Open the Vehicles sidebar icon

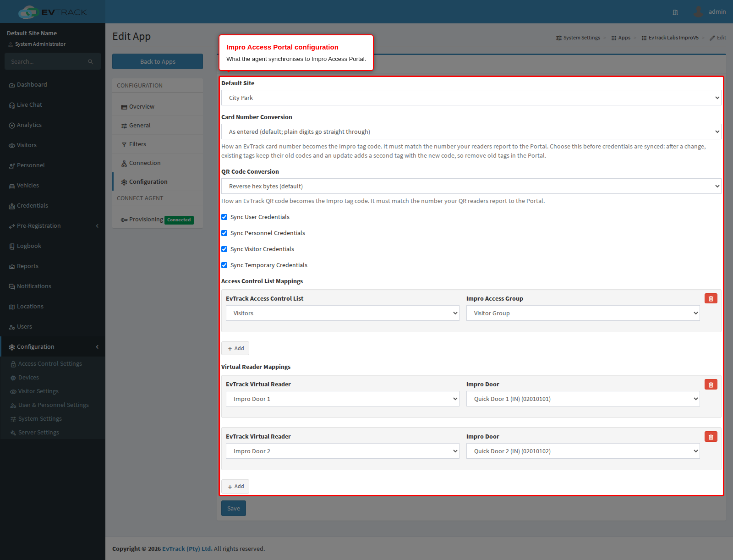pyautogui.click(x=12, y=186)
